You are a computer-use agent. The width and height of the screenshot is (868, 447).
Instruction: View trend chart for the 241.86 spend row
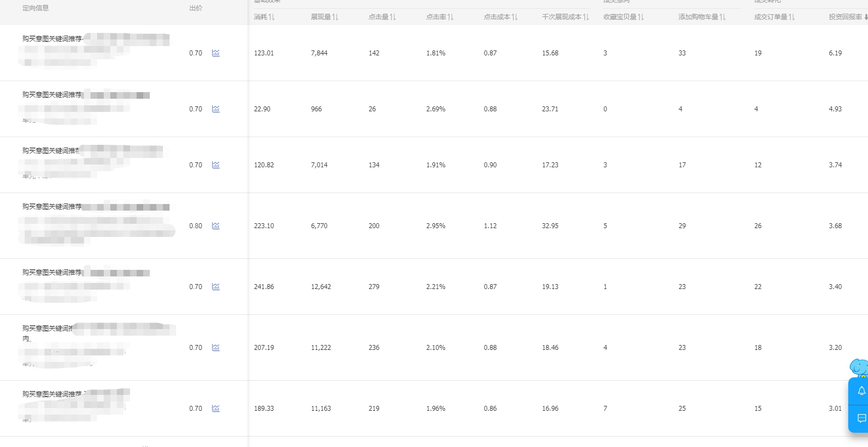(216, 287)
